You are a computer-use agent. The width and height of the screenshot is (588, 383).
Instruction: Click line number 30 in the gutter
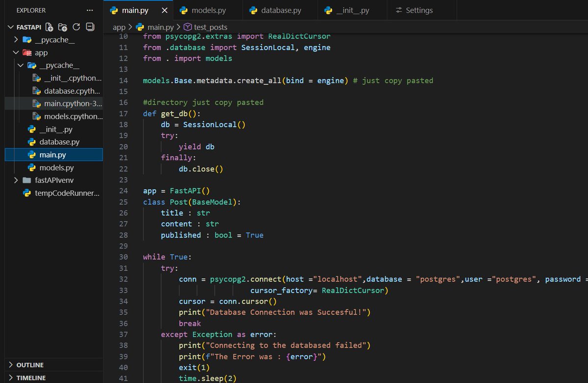[123, 257]
